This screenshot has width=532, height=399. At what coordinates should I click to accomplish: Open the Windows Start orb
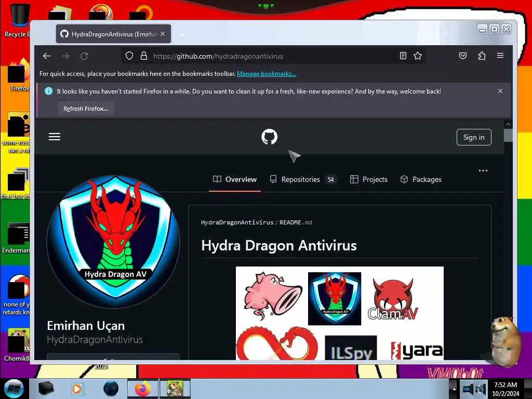[x=14, y=389]
